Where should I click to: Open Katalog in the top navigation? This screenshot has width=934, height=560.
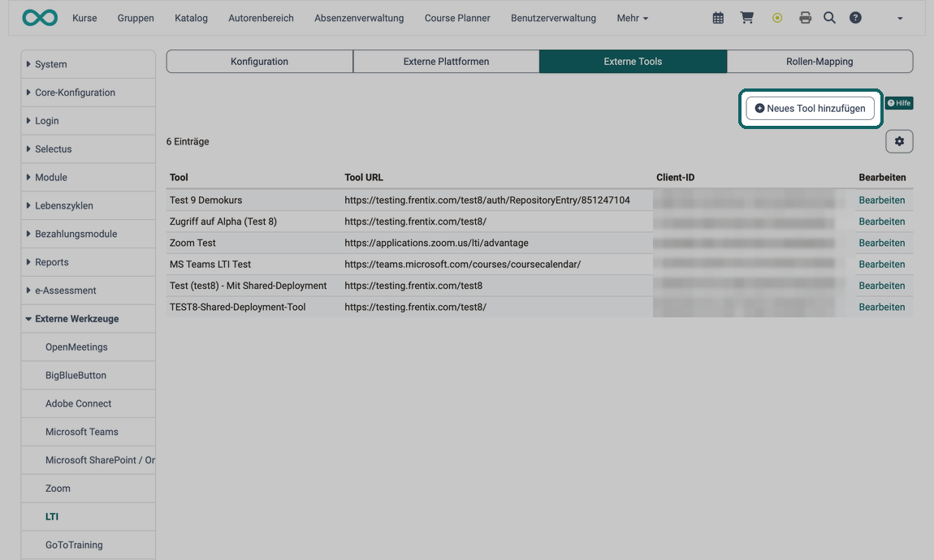coord(191,19)
